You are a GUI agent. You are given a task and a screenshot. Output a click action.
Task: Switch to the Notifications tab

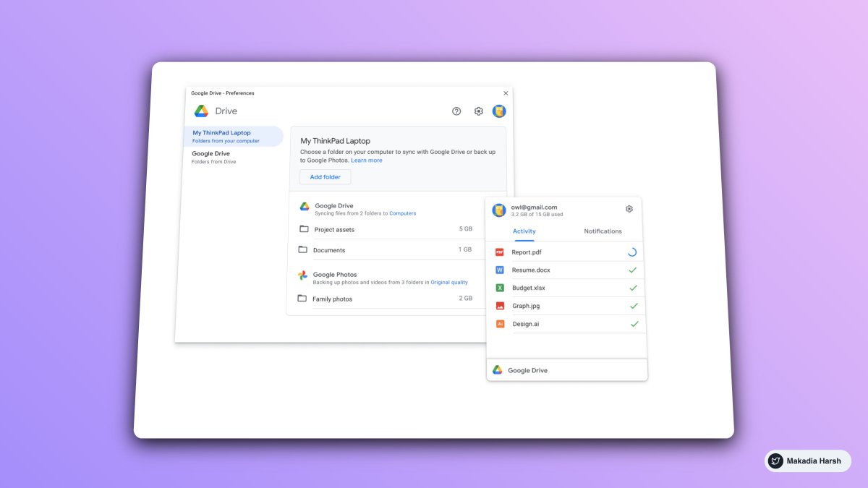pos(602,231)
